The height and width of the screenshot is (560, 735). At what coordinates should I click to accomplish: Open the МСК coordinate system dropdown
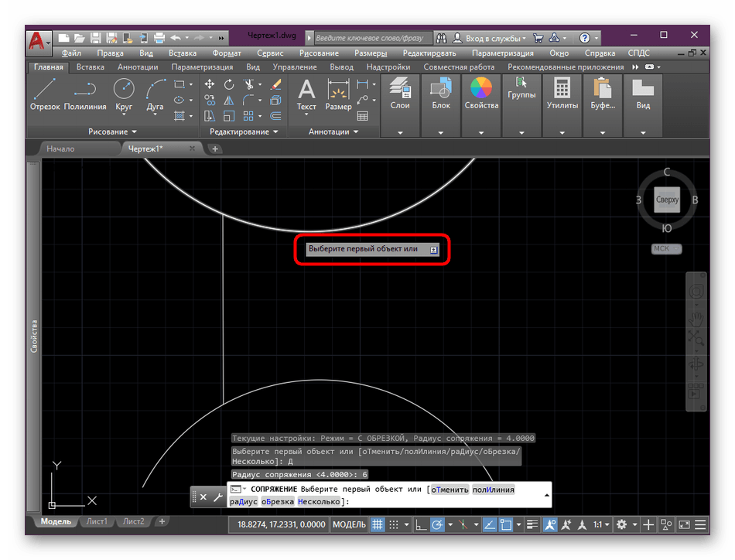(x=667, y=248)
